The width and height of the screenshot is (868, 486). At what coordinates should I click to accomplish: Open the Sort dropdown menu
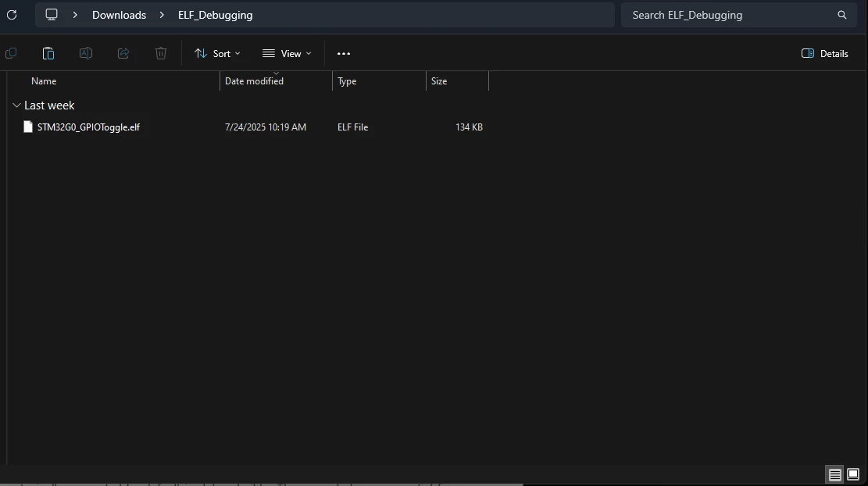click(x=217, y=54)
